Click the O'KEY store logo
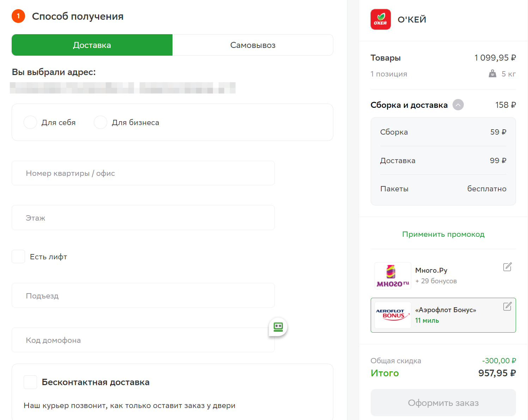The image size is (528, 420). pos(381,19)
